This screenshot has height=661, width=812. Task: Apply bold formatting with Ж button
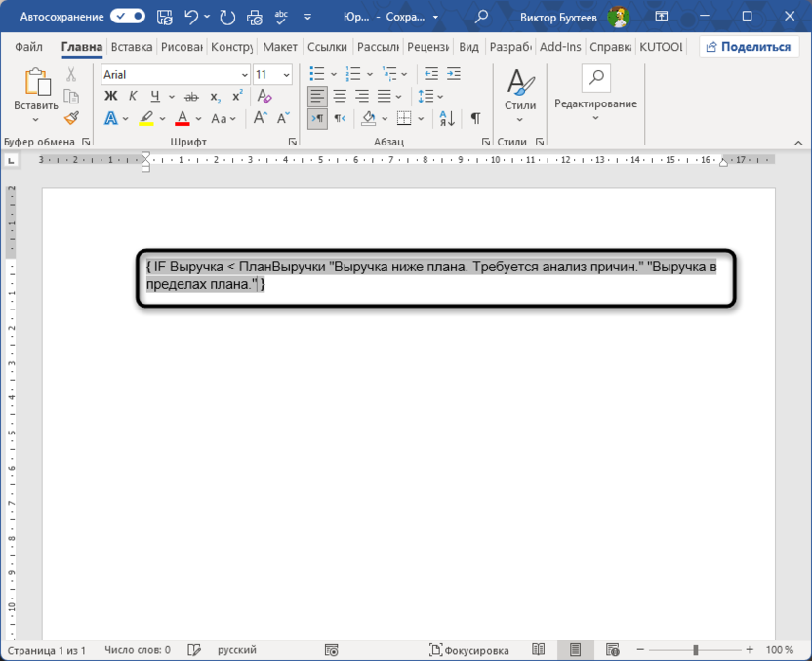[110, 96]
